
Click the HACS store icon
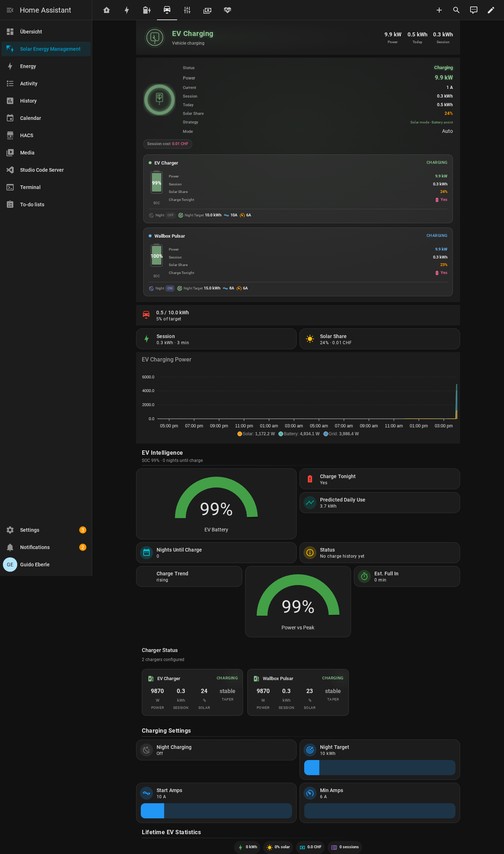pos(10,135)
